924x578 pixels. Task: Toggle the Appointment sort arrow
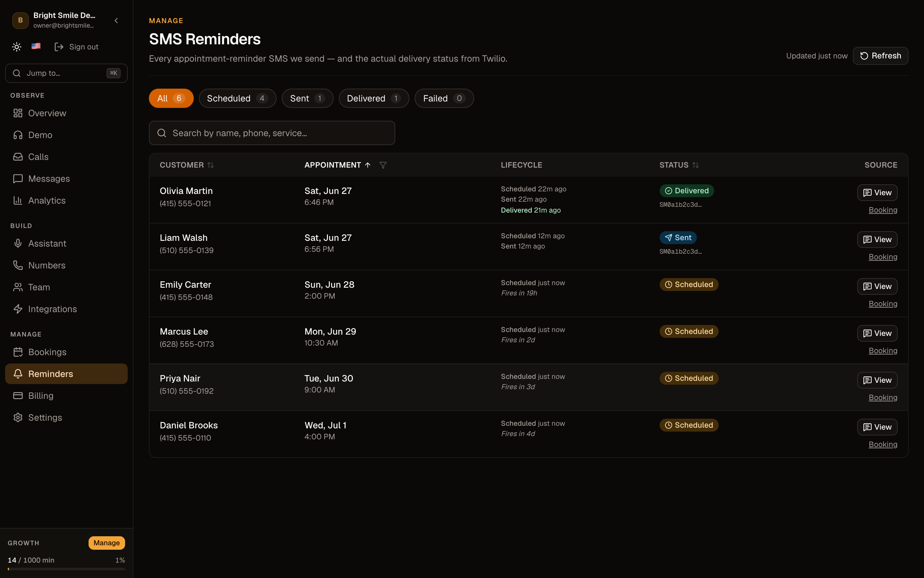point(367,165)
